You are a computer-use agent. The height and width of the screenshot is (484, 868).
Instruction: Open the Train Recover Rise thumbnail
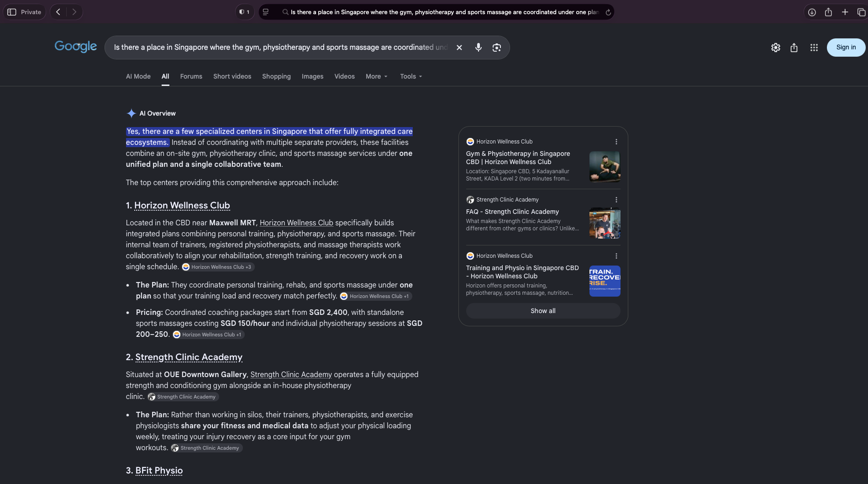coord(605,281)
